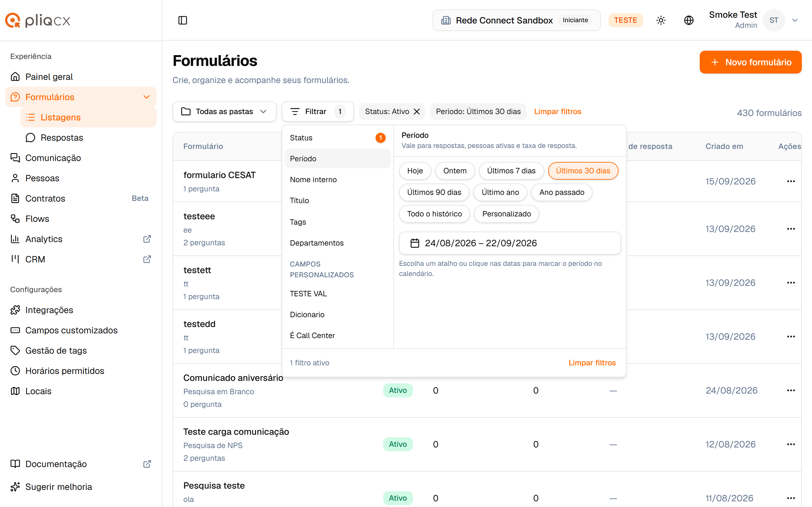Click the date range field 24/08/2026 – 22/09/2026

(x=509, y=243)
